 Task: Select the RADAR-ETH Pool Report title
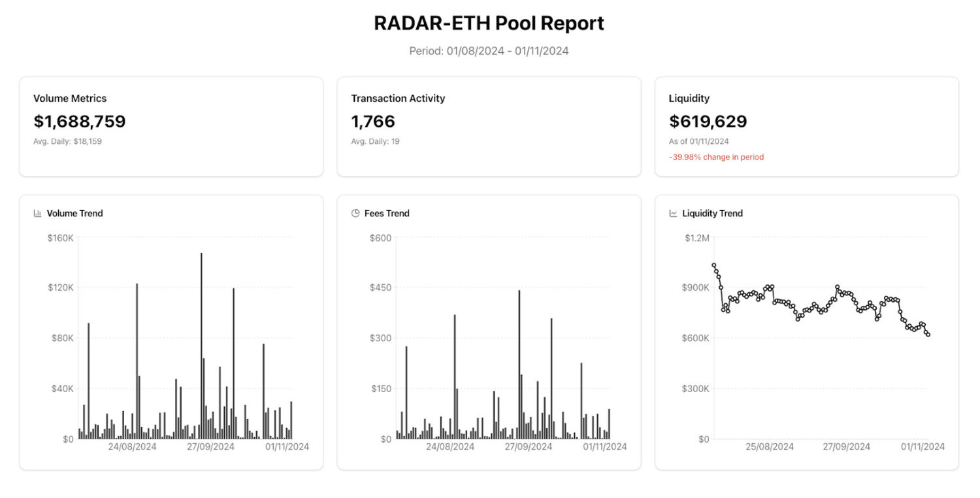point(489,23)
